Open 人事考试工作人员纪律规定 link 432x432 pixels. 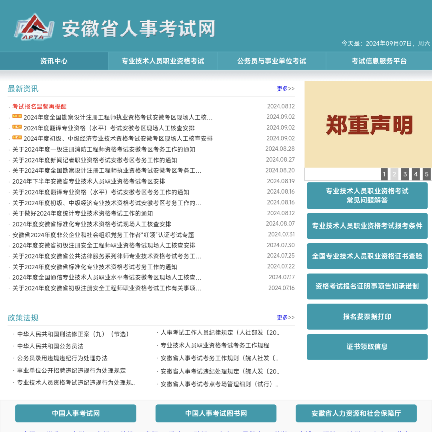point(220,333)
